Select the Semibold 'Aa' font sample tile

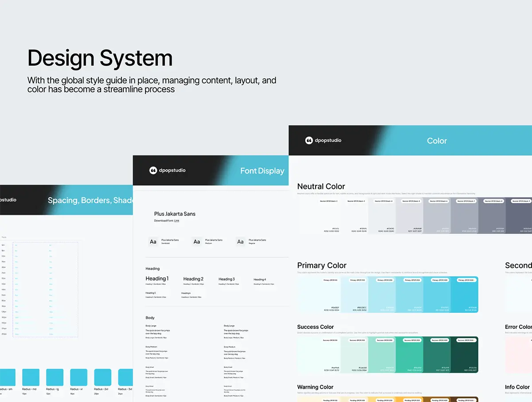[153, 242]
